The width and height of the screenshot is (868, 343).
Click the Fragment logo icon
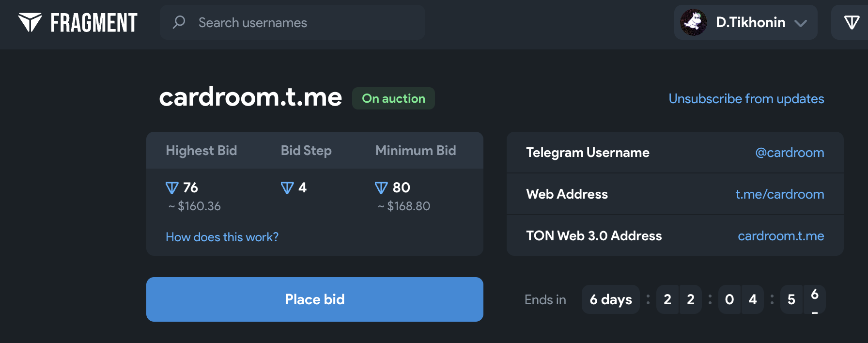(x=30, y=22)
